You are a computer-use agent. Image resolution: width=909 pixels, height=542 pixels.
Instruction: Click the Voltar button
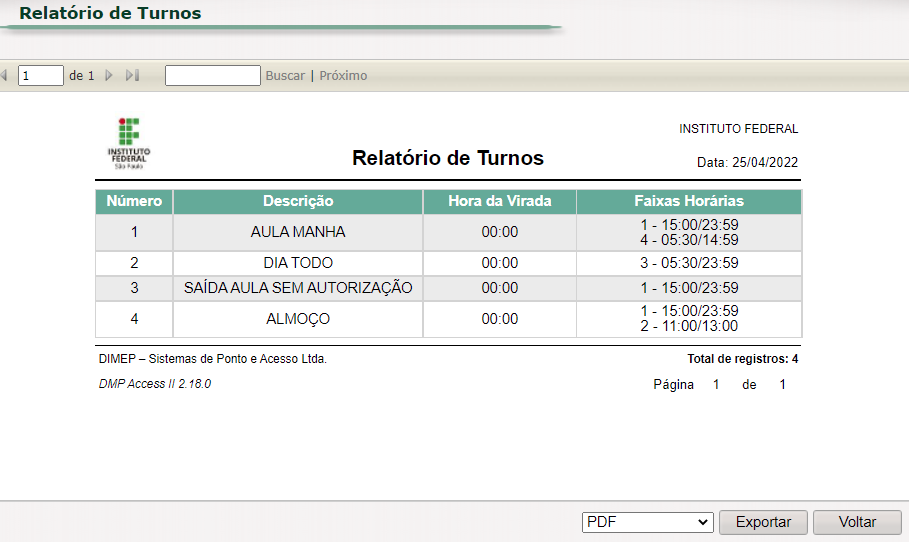857,522
